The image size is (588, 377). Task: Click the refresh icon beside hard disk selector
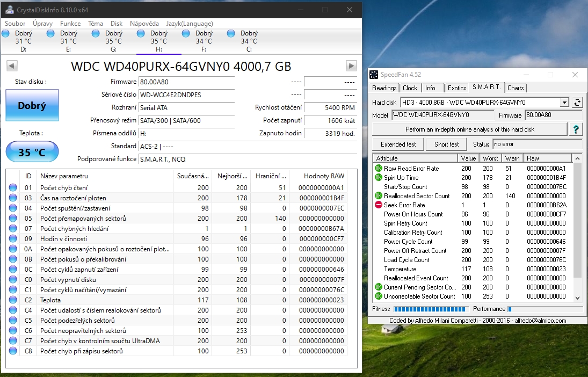(x=577, y=102)
